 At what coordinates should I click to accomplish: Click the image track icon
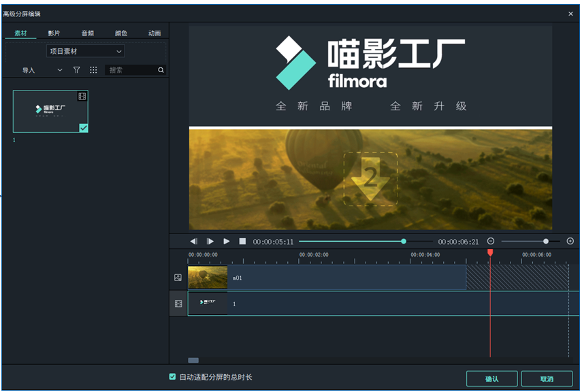(x=178, y=277)
